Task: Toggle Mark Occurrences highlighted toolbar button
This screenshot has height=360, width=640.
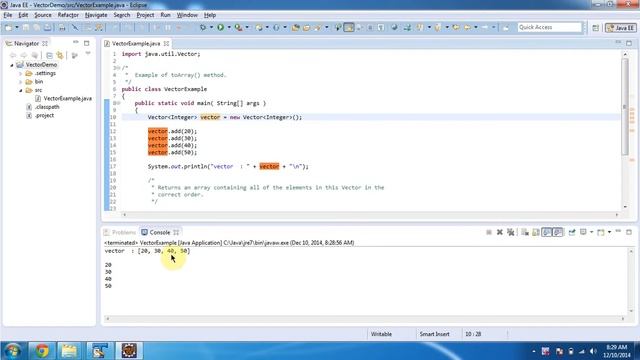Action: pyautogui.click(x=349, y=27)
